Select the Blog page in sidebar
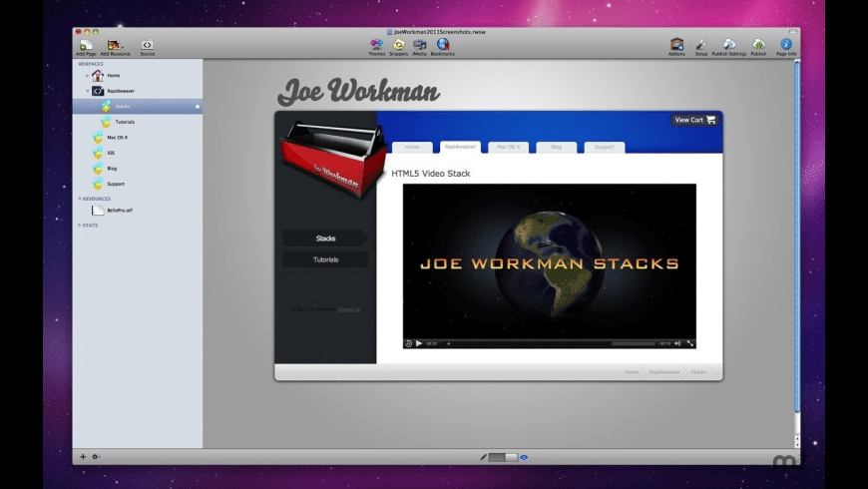The width and height of the screenshot is (868, 489). coord(138,169)
